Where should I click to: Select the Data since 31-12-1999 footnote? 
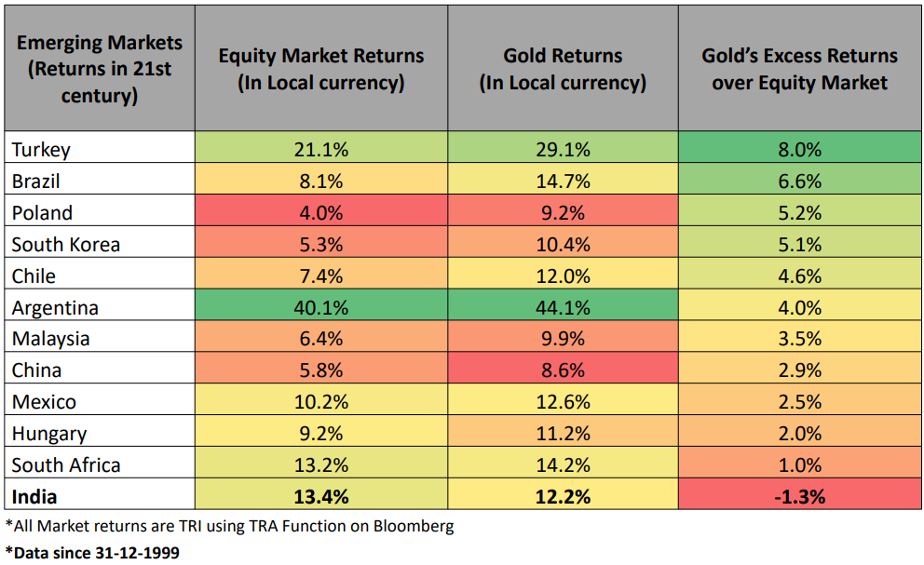[x=92, y=552]
